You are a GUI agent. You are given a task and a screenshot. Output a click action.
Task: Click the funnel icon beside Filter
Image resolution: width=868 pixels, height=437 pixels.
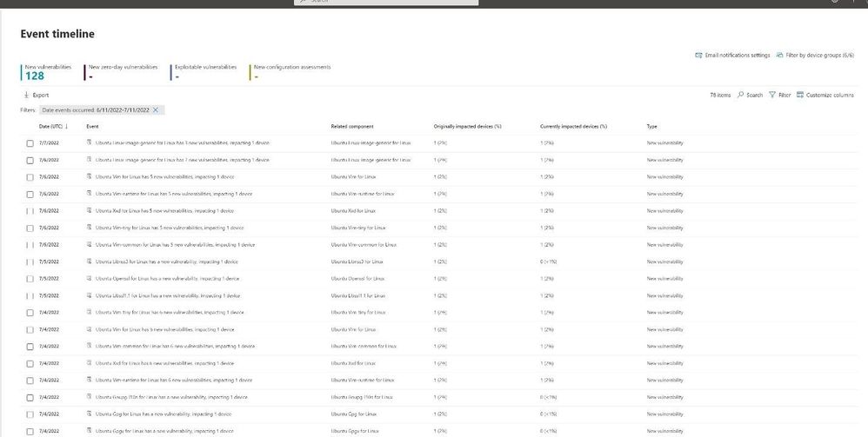tap(771, 95)
